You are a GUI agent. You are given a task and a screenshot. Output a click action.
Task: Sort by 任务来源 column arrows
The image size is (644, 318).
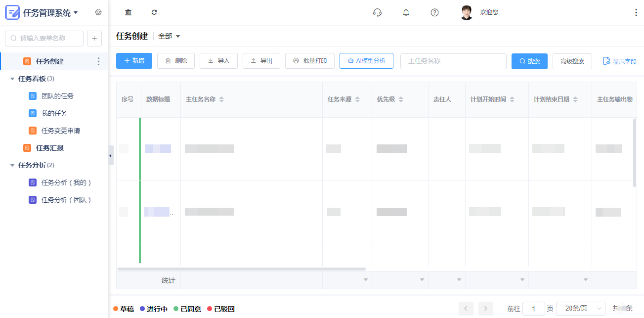[x=358, y=99]
